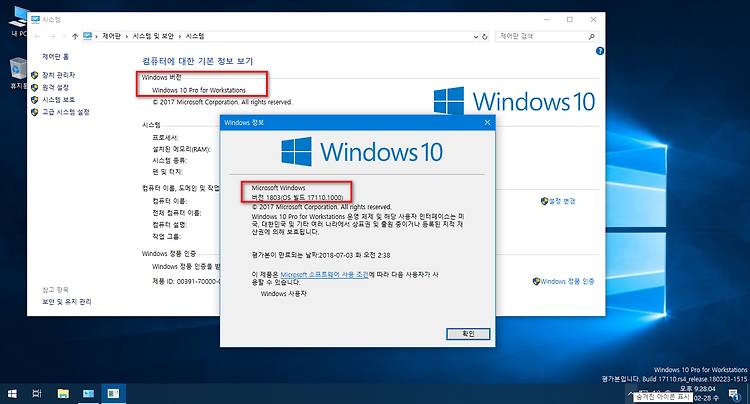Image resolution: width=750 pixels, height=404 pixels.
Task: Click the 버전 1803(OS 빌드 17110.1000) text
Action: [x=297, y=197]
